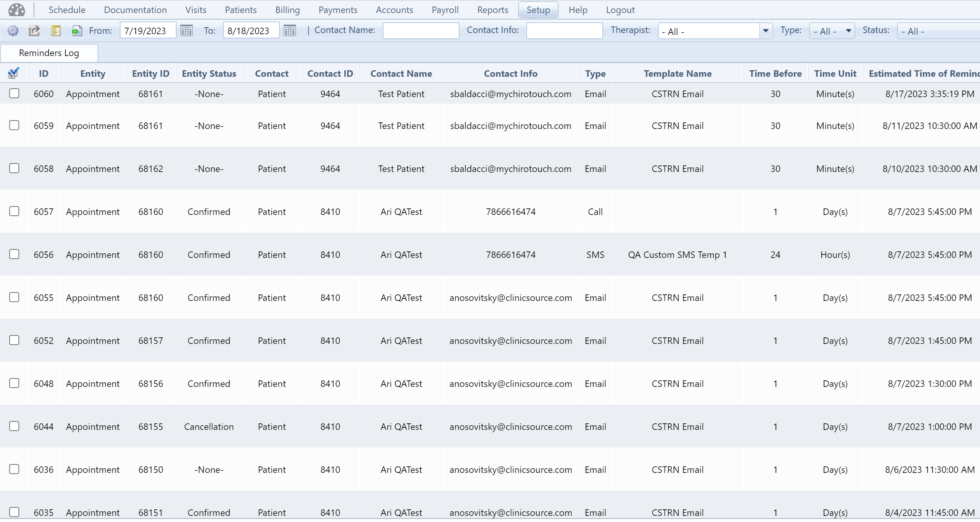Click the 'QA Custom SMS Temp 1' template cell
The image size is (980, 522).
point(678,254)
